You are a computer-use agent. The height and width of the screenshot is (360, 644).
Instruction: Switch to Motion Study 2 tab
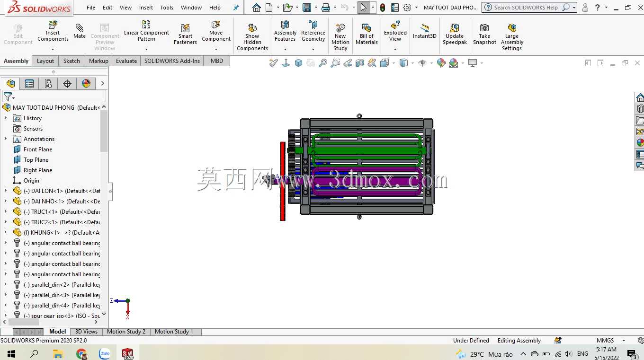coord(126,332)
